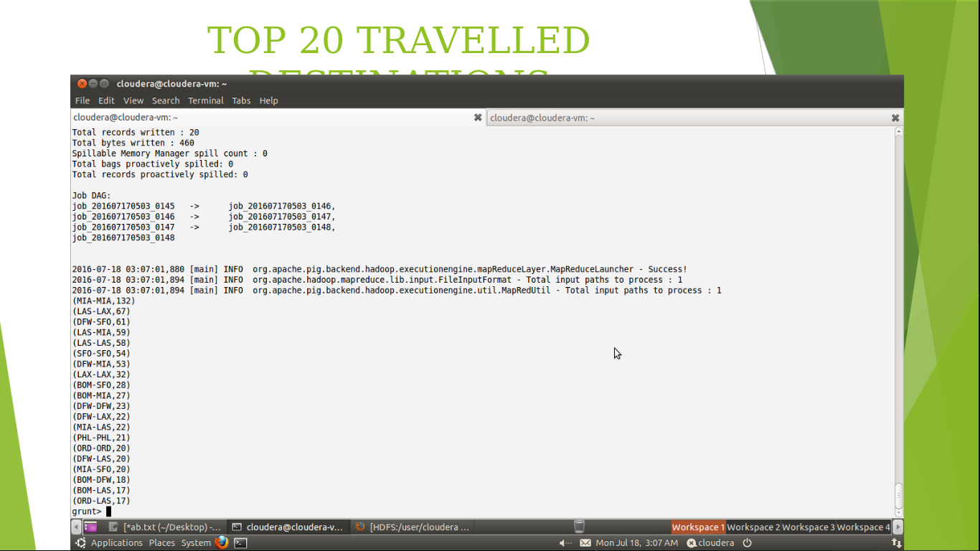Click the (DFW-DFW,23) output row
Image resolution: width=980 pixels, height=551 pixels.
pyautogui.click(x=101, y=406)
